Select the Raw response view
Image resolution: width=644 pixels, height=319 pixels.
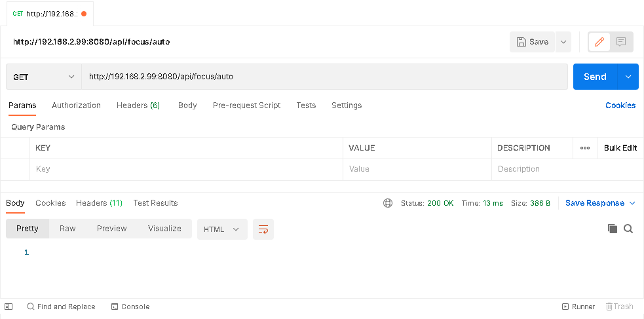click(x=67, y=229)
